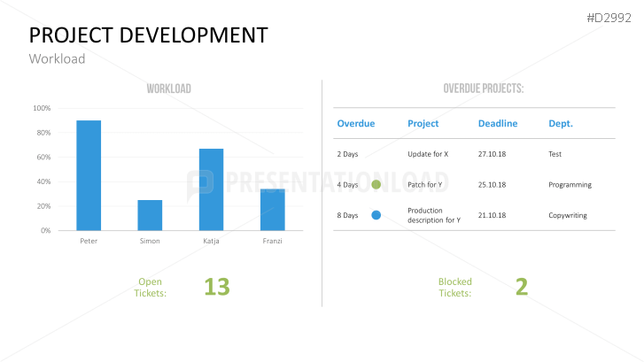The image size is (644, 362).
Task: Select the 'Patch for Y' project cell
Action: (424, 185)
